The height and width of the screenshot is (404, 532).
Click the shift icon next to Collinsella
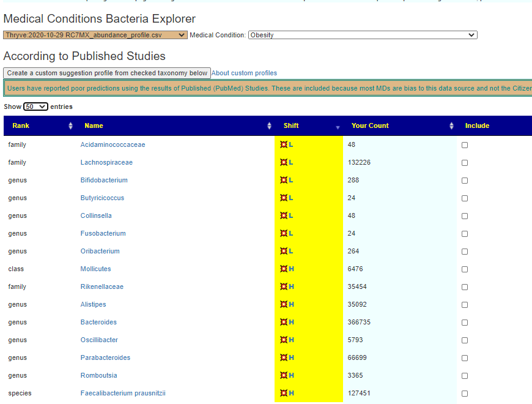pos(284,216)
